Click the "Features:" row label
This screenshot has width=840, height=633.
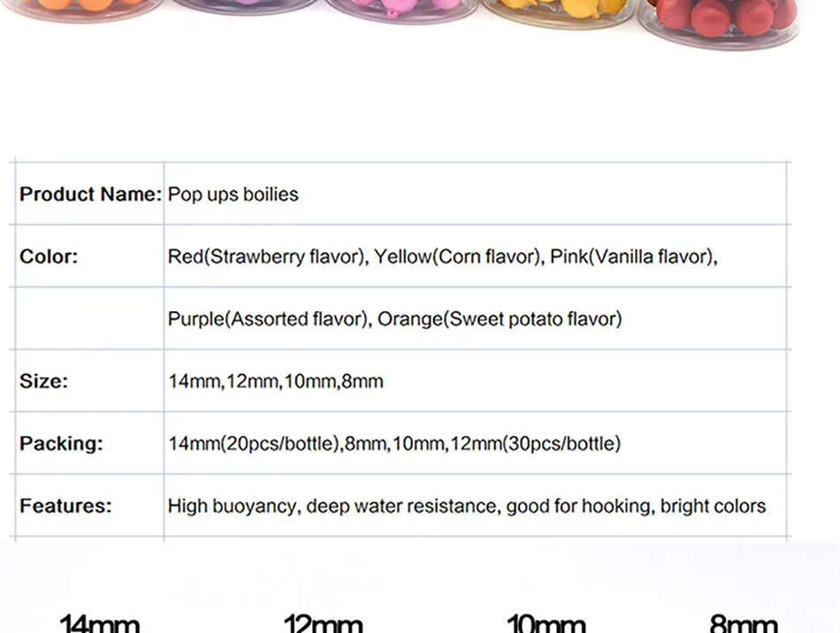pos(66,507)
